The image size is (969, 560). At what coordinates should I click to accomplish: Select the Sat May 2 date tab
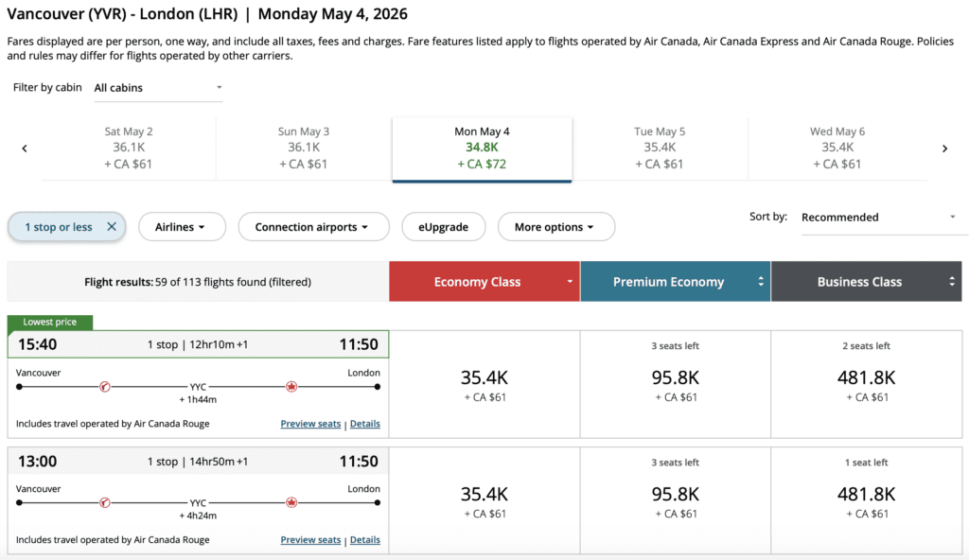point(129,148)
